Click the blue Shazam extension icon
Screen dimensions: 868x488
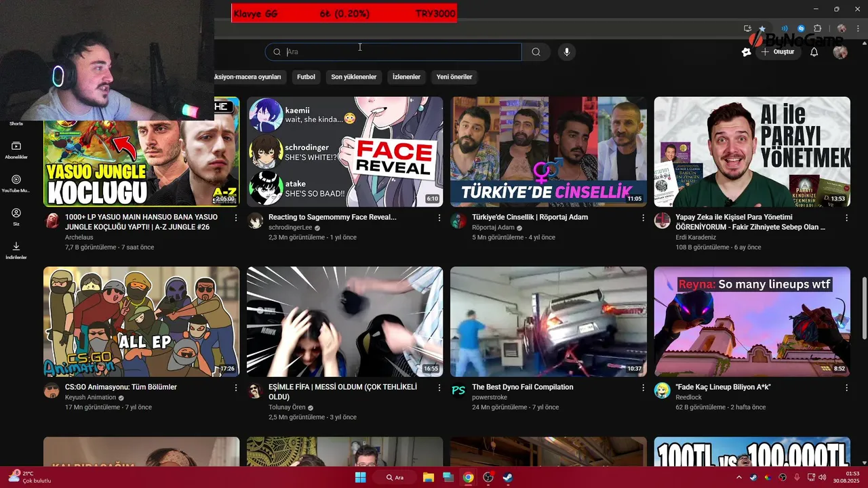coord(801,28)
